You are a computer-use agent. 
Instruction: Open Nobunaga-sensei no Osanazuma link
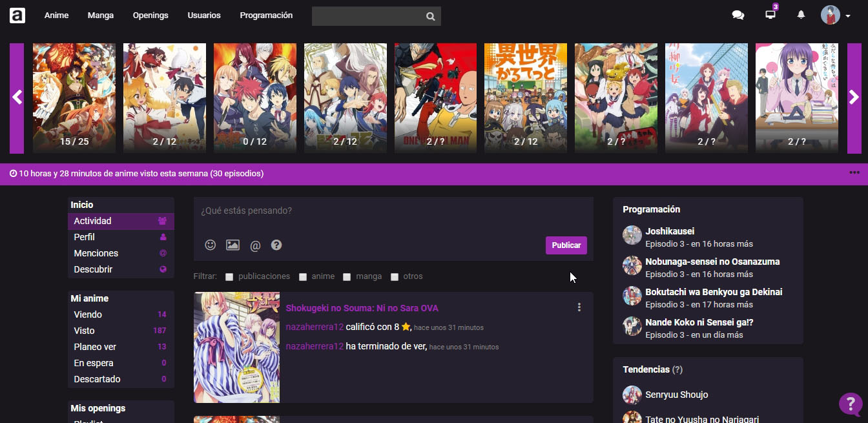(712, 262)
